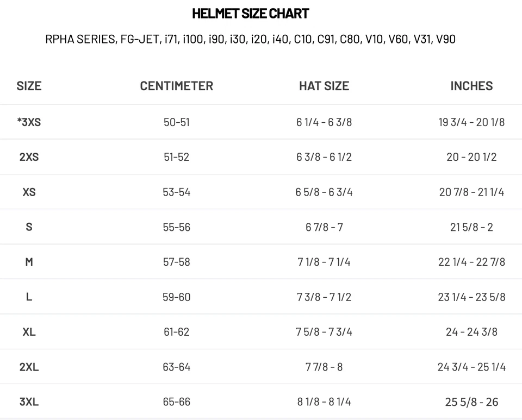This screenshot has width=522, height=420.
Task: Select the 2XS size row label
Action: point(29,157)
